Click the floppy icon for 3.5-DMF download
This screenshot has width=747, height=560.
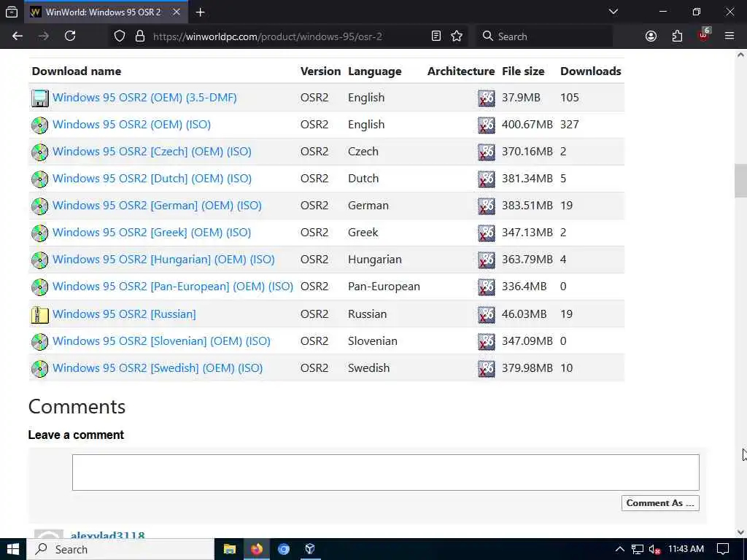pyautogui.click(x=40, y=98)
